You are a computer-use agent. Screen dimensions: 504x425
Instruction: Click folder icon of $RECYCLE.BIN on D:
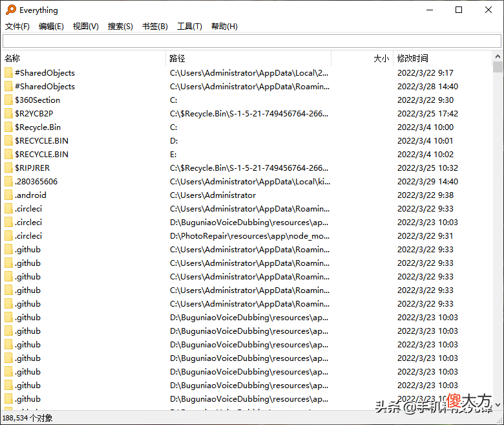coord(8,140)
